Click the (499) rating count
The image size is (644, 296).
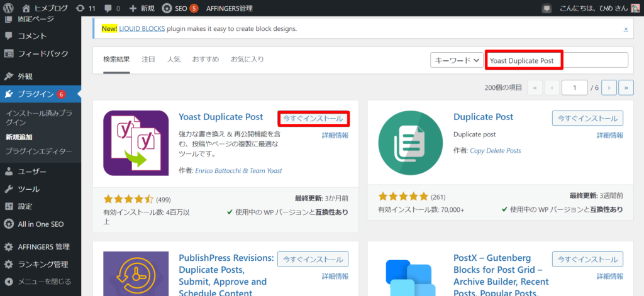tap(164, 200)
